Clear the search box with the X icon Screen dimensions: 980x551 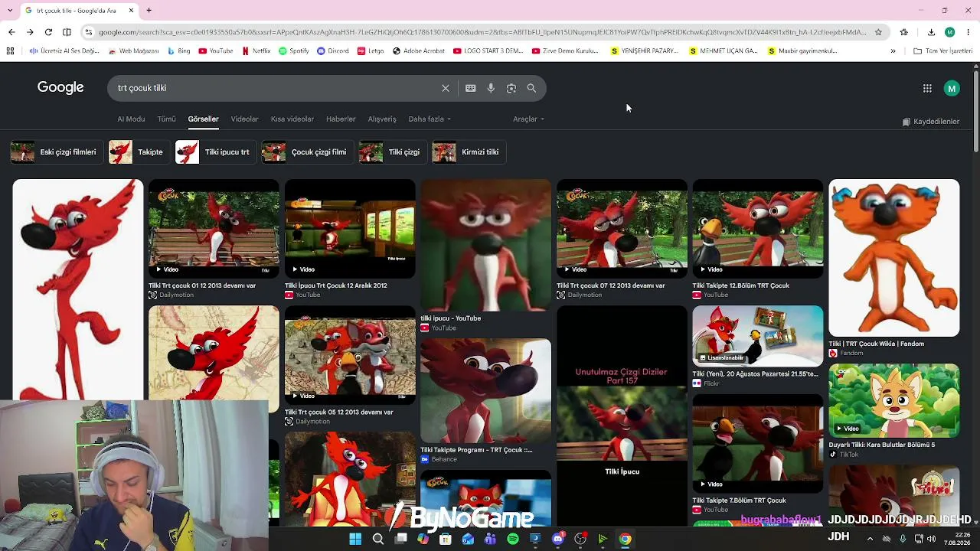(x=446, y=88)
